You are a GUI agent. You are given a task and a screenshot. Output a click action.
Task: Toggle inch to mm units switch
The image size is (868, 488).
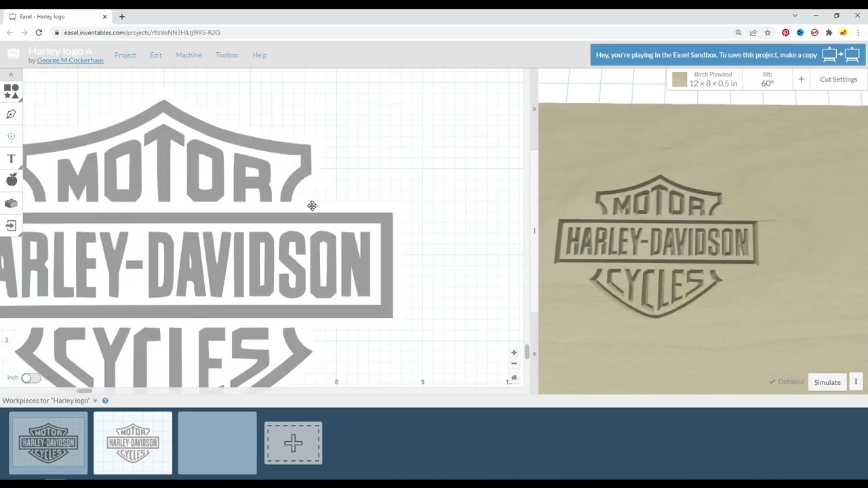31,378
